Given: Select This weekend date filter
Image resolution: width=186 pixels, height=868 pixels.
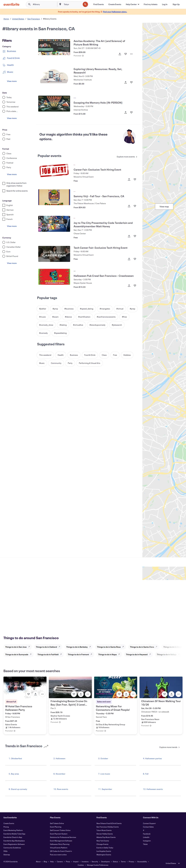Looking at the screenshot, I should [4, 106].
